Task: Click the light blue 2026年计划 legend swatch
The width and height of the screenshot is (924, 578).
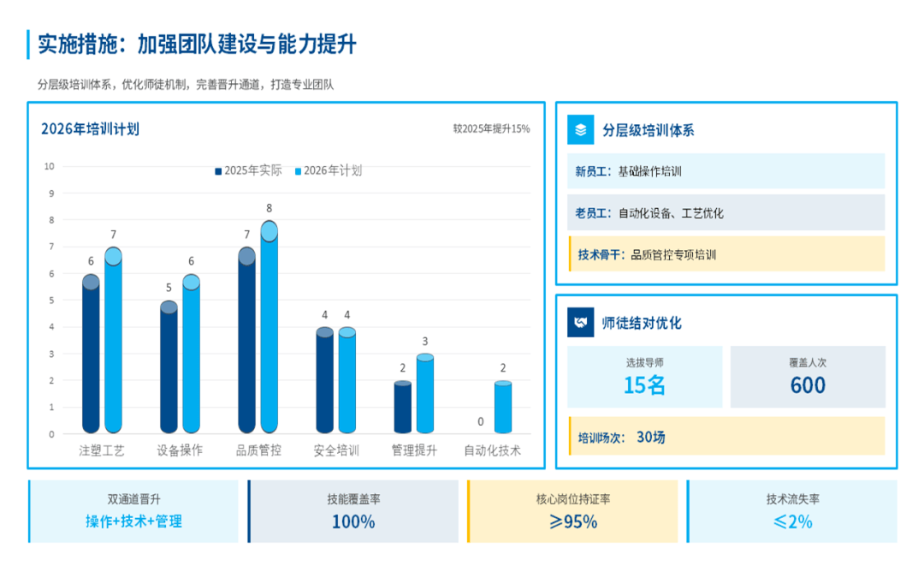Action: tap(299, 171)
